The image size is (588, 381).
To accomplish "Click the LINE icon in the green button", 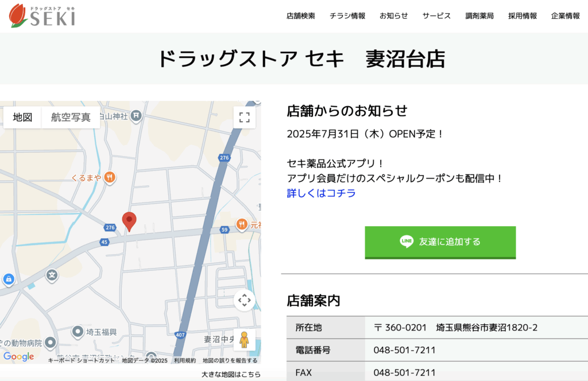I will coord(407,242).
